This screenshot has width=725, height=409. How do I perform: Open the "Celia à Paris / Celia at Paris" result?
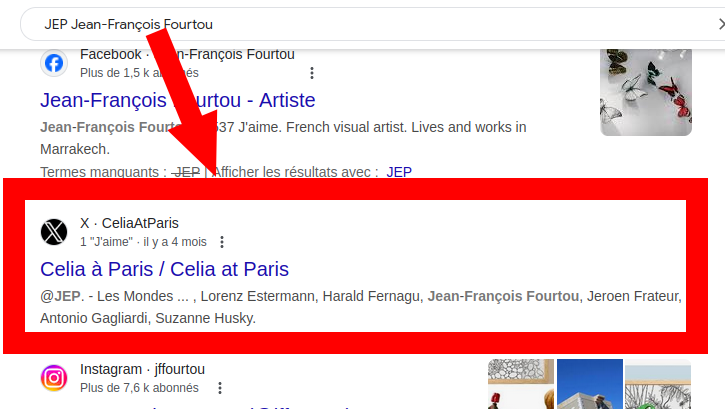164,269
